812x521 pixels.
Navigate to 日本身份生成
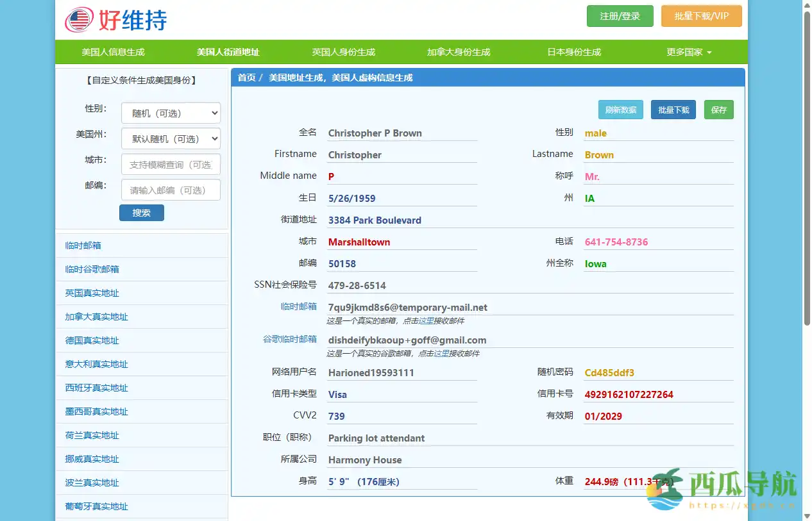click(573, 52)
